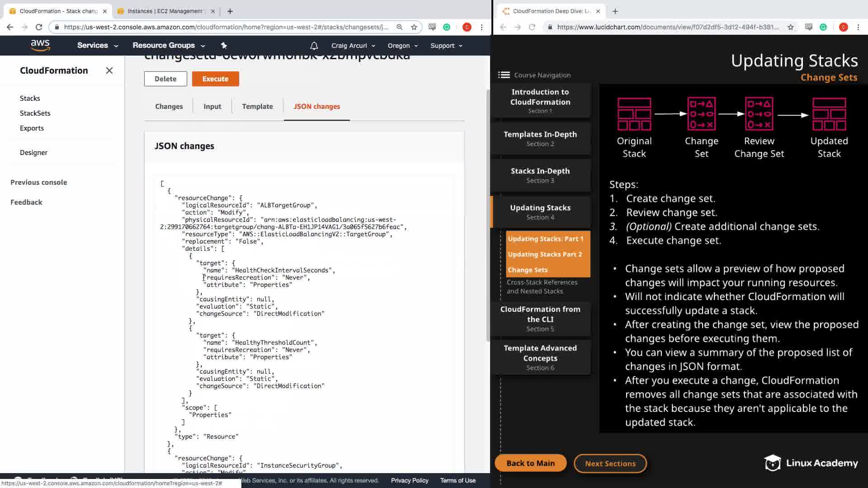Click the orange Execute button
Screen dimensions: 868x488
pyautogui.click(x=215, y=79)
